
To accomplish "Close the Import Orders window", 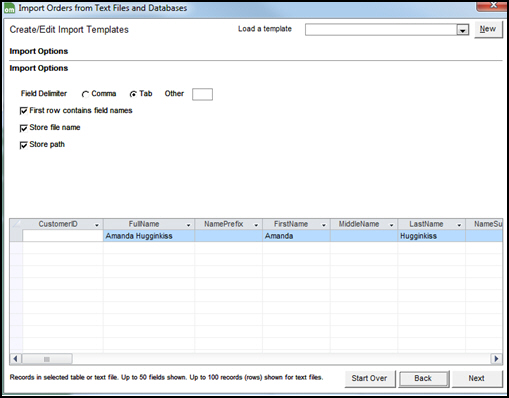I will point(492,5).
